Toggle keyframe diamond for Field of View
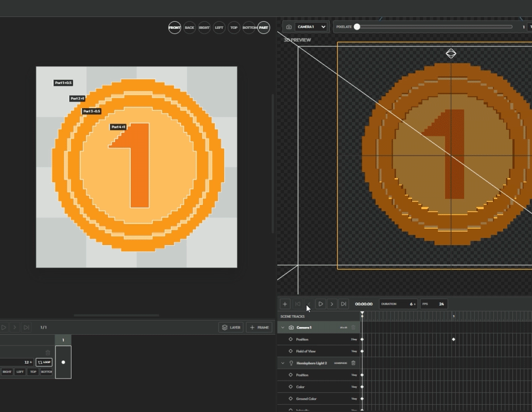The image size is (532, 412). pos(290,351)
